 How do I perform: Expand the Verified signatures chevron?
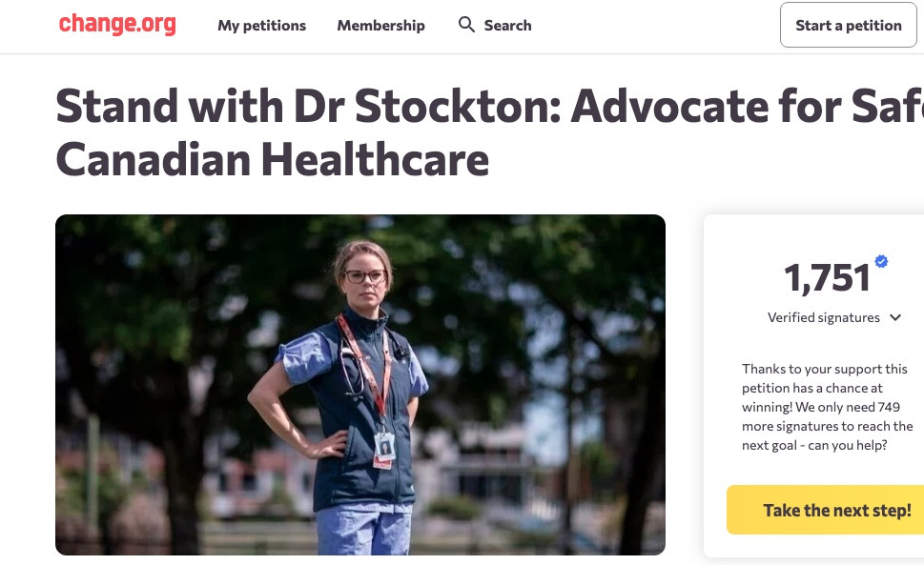pos(895,318)
